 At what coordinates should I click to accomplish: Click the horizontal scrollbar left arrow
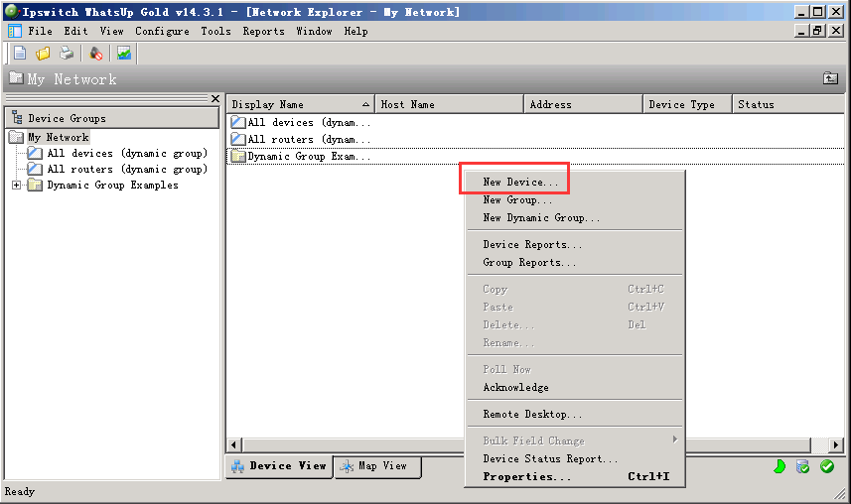[x=234, y=445]
